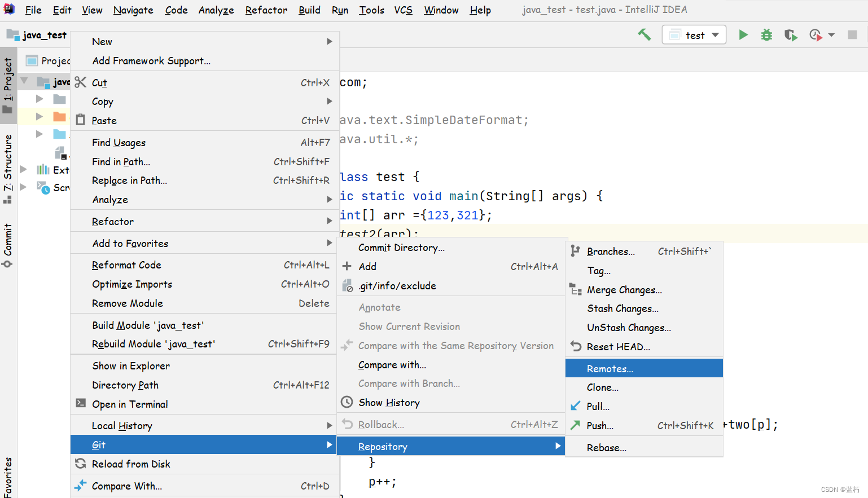Click the .git/info/exclude file icon
The height and width of the screenshot is (498, 868).
point(348,286)
